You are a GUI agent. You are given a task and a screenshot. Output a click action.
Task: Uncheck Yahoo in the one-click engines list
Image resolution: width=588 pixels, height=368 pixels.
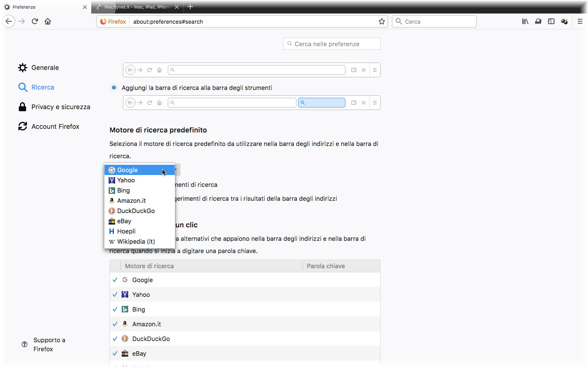click(115, 294)
